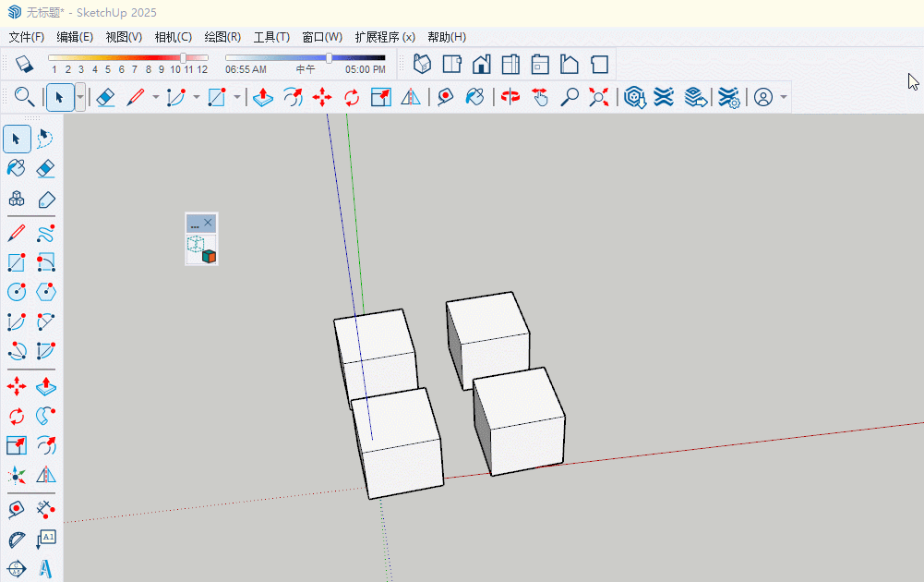This screenshot has width=924, height=582.
Task: Select the Polygon drawing tool
Action: tap(44, 291)
